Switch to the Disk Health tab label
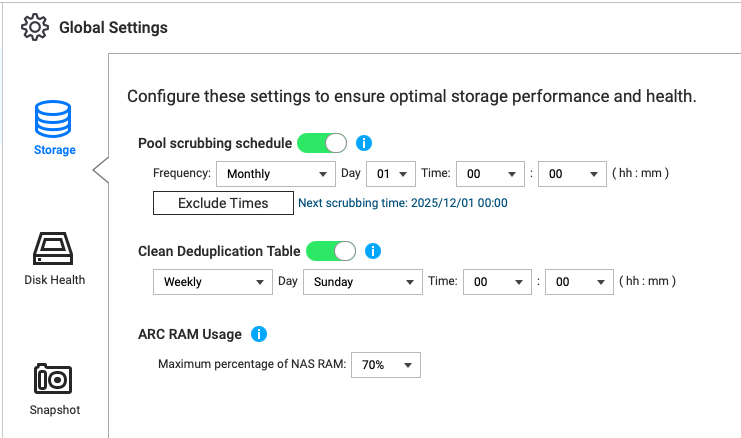This screenshot has width=741, height=438. click(54, 280)
